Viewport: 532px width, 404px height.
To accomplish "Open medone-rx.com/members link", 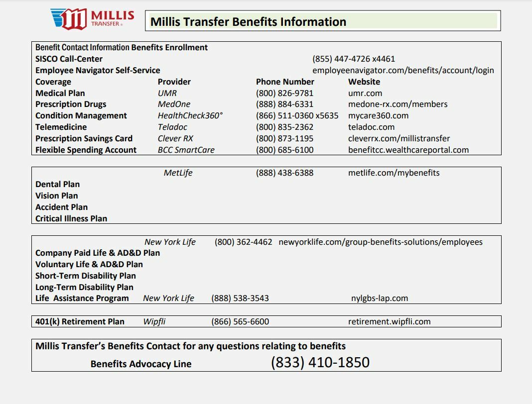I will (x=398, y=104).
